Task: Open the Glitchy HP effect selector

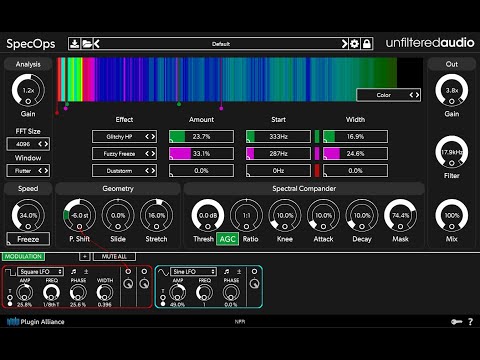Action: click(124, 136)
